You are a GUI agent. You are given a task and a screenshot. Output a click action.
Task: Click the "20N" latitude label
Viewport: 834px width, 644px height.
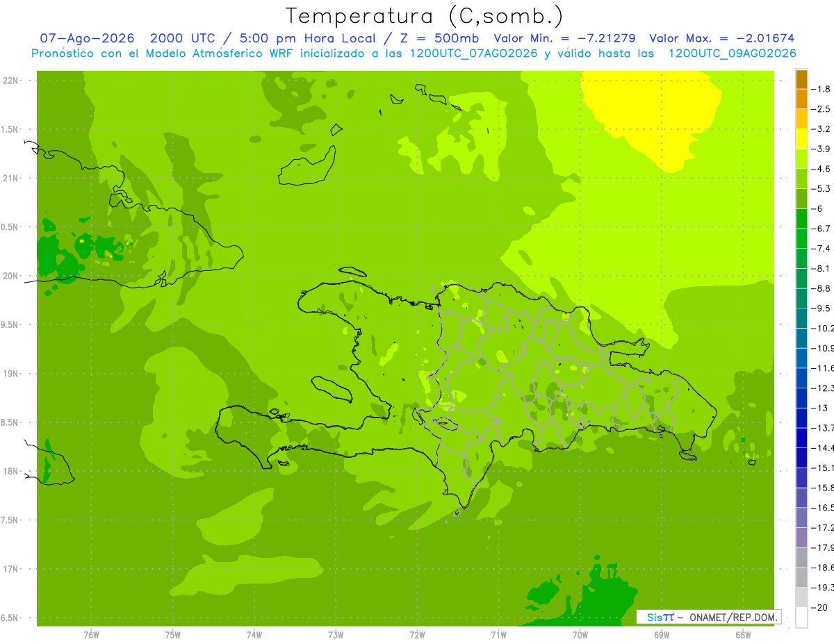click(x=12, y=276)
